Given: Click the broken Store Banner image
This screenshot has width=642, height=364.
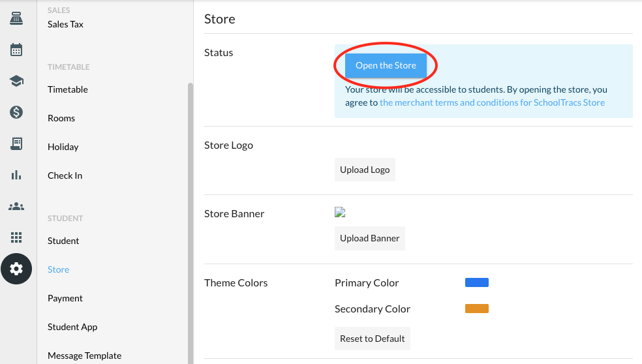Looking at the screenshot, I should 340,212.
